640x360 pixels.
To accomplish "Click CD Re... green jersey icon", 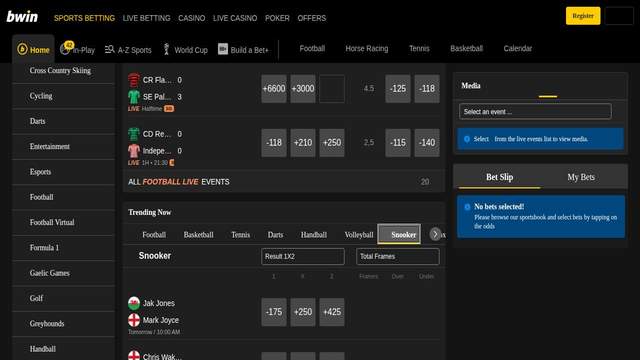I will 133,134.
